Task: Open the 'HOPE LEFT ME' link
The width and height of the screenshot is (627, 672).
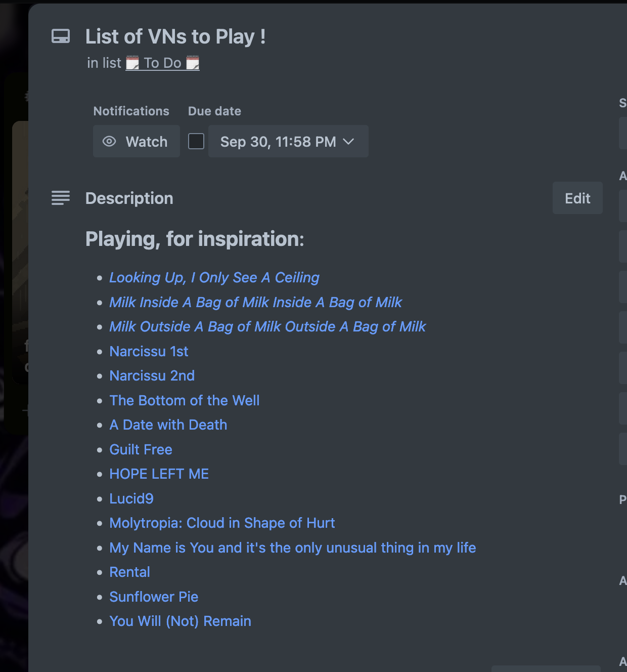Action: coord(159,474)
